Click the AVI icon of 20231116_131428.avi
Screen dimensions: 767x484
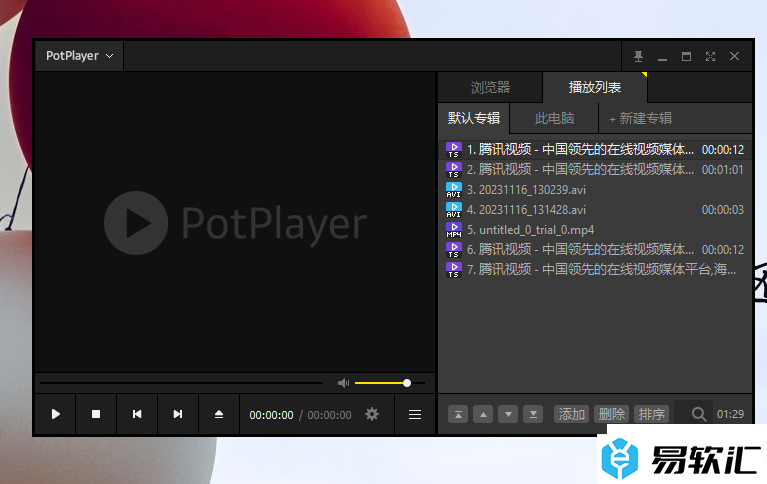pos(453,210)
